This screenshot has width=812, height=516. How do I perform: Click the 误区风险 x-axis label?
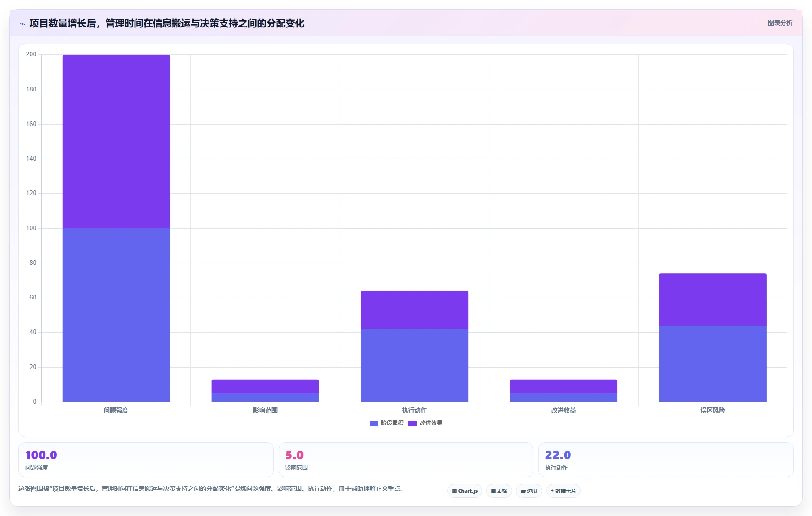pos(713,410)
